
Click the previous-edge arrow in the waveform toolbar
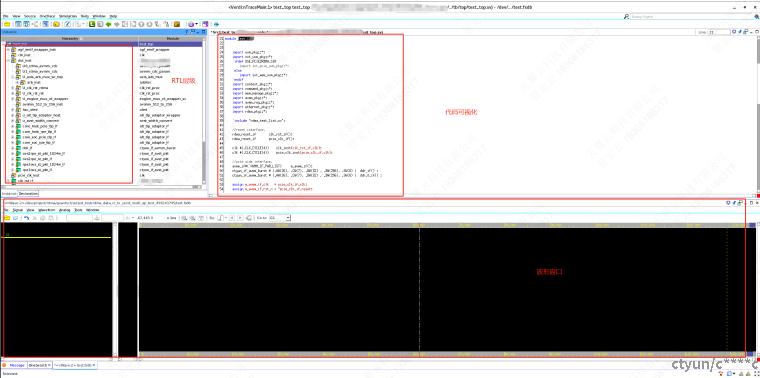pyautogui.click(x=232, y=218)
